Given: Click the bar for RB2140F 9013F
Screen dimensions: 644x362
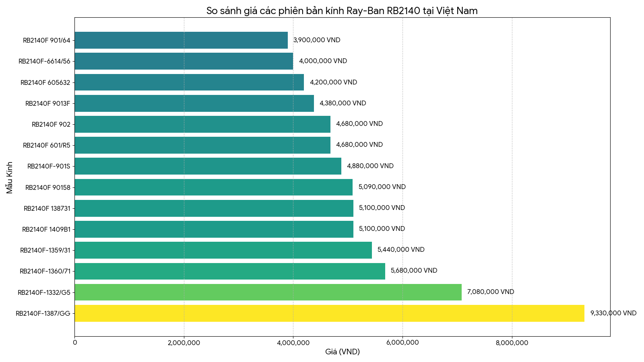Looking at the screenshot, I should tap(194, 103).
